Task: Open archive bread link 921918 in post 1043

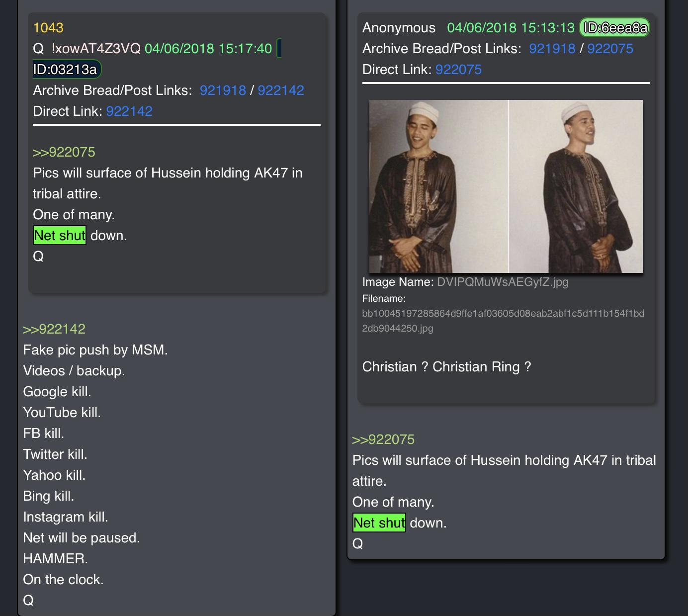Action: [223, 90]
